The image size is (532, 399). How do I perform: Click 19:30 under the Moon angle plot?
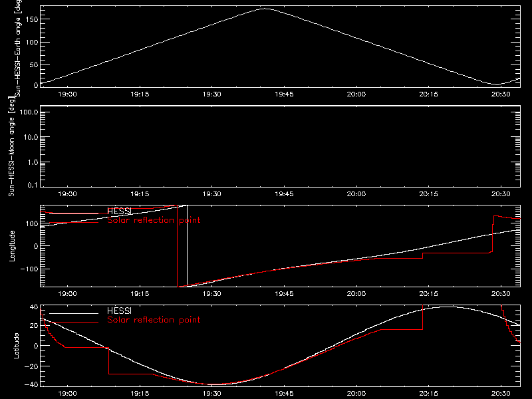(x=212, y=194)
